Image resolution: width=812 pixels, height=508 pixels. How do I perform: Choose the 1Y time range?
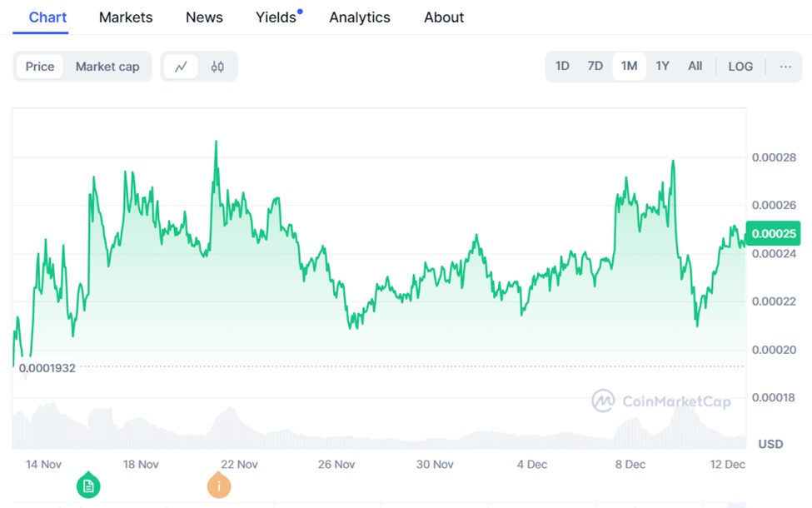tap(662, 67)
